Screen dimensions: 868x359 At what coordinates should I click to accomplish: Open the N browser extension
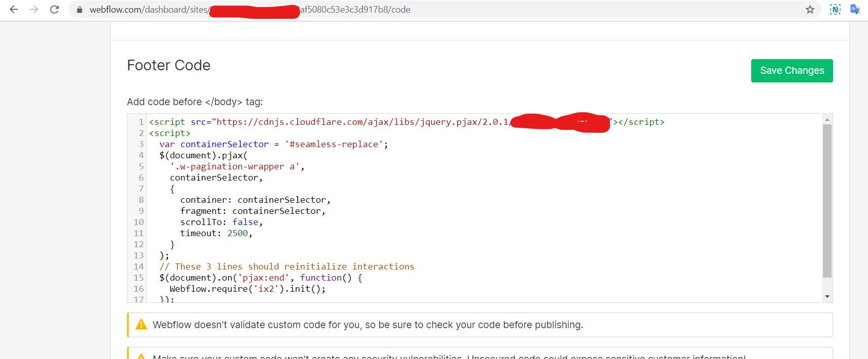[835, 9]
